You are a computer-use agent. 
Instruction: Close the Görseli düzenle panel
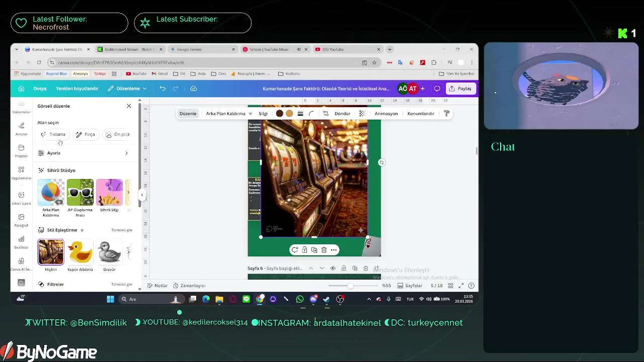click(129, 106)
